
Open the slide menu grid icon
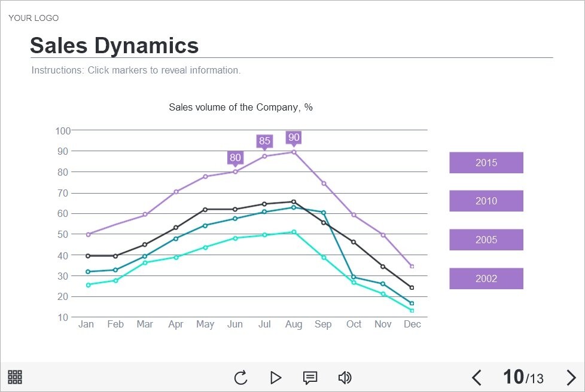point(14,377)
